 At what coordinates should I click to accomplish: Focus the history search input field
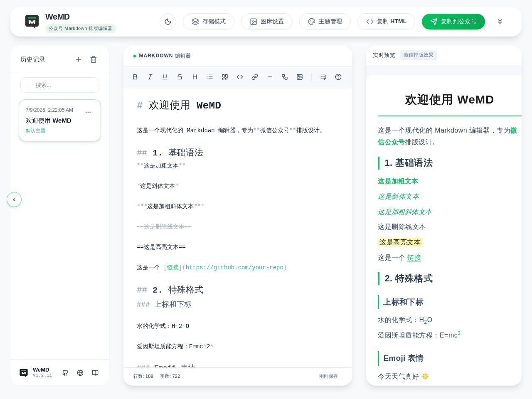coord(60,85)
